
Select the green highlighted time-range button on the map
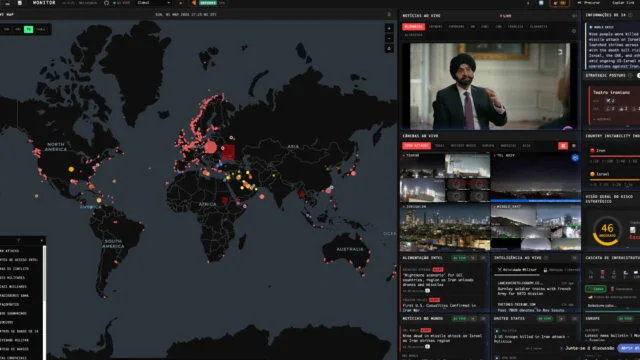pyautogui.click(x=29, y=29)
